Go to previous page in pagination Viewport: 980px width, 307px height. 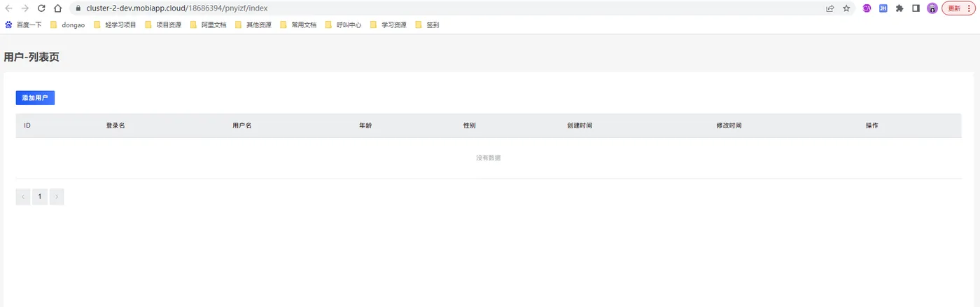[22, 197]
